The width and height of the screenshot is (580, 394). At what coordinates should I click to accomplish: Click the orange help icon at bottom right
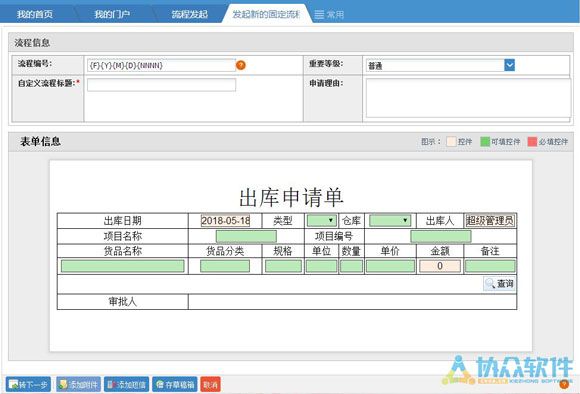pos(564,384)
